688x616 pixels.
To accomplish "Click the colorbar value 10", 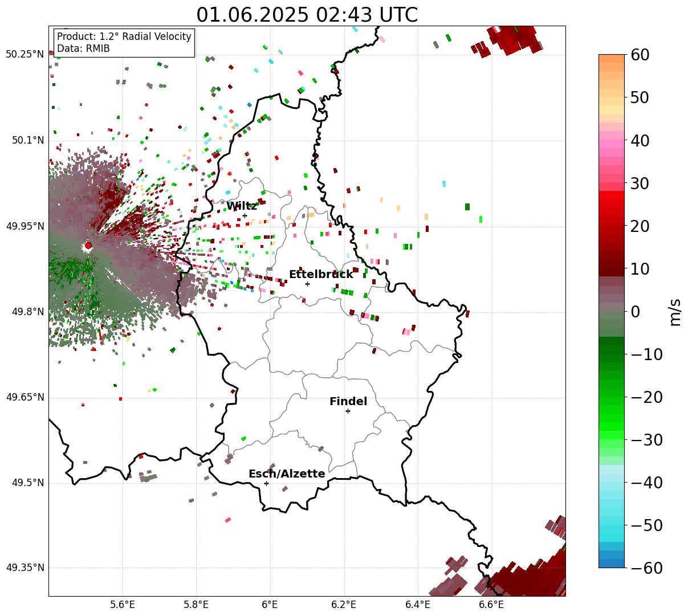I will point(640,269).
